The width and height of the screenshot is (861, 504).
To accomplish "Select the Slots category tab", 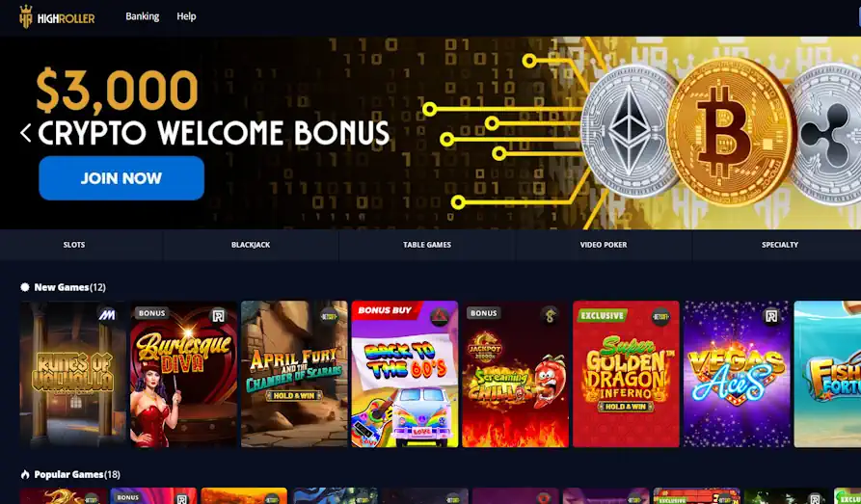I will [74, 245].
